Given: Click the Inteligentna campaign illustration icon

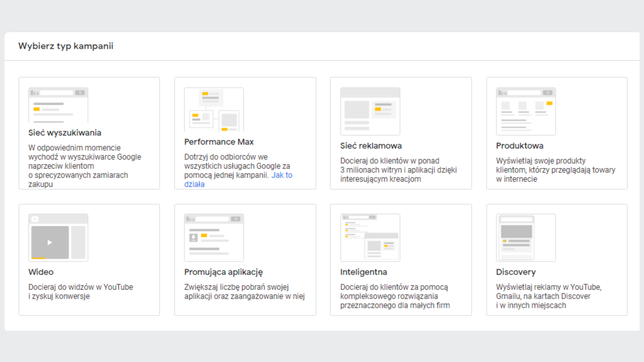Looking at the screenshot, I should point(370,238).
